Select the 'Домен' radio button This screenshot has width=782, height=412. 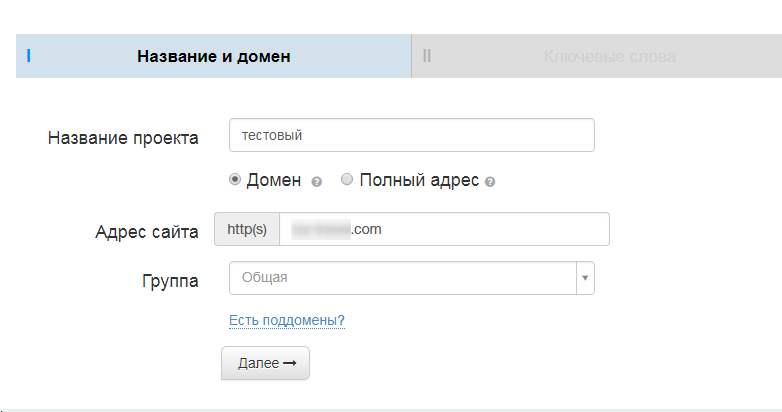(x=236, y=180)
